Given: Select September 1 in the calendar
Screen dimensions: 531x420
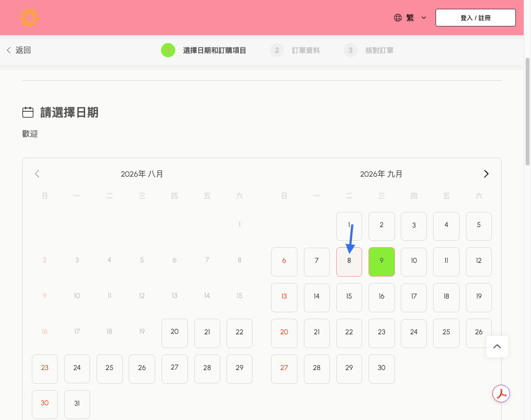Looking at the screenshot, I should click(x=349, y=226).
